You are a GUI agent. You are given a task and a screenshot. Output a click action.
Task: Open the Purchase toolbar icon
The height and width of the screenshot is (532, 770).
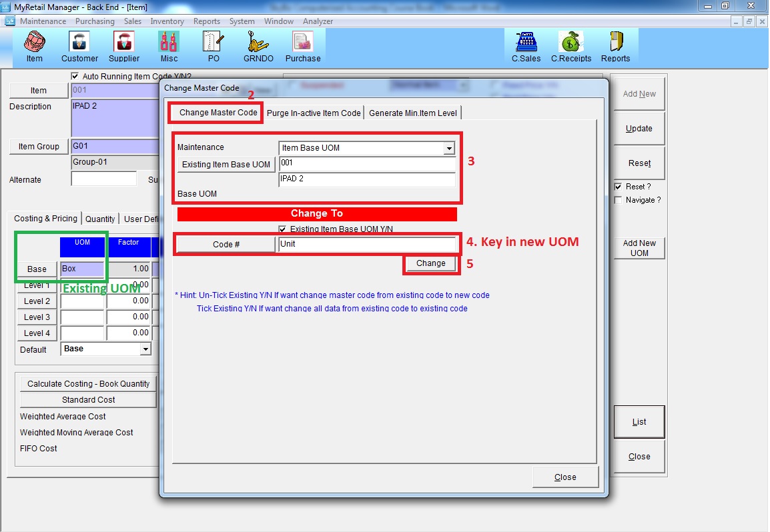point(303,46)
